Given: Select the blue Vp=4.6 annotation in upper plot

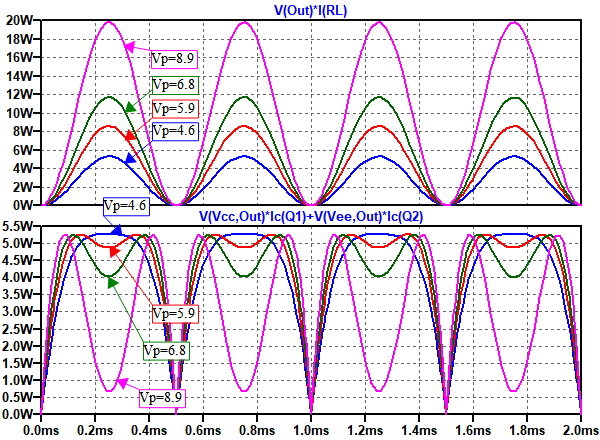Looking at the screenshot, I should tap(174, 130).
